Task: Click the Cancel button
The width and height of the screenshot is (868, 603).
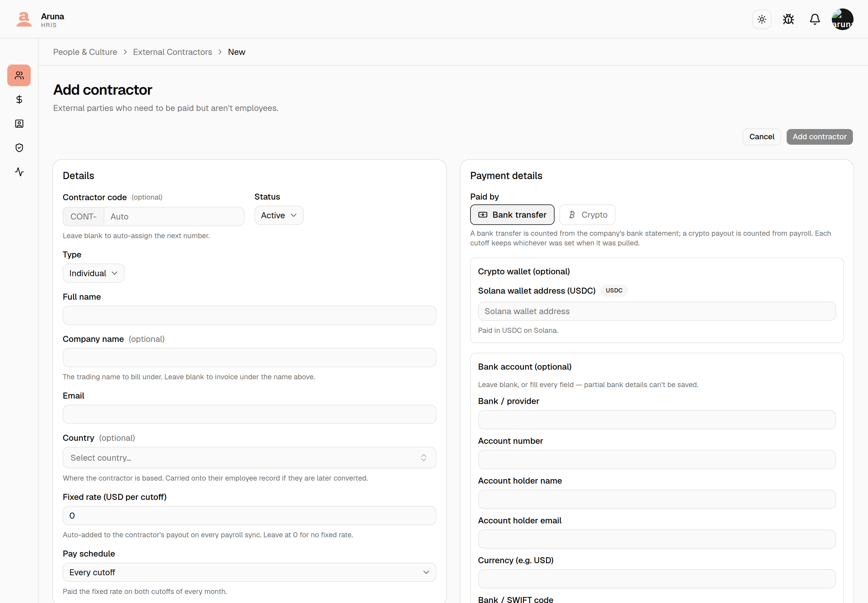Action: (x=762, y=137)
